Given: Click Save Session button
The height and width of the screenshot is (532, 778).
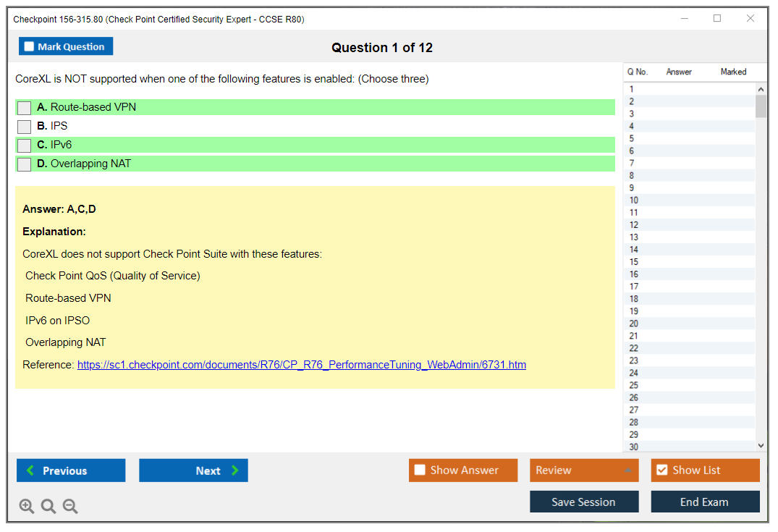Looking at the screenshot, I should (584, 502).
